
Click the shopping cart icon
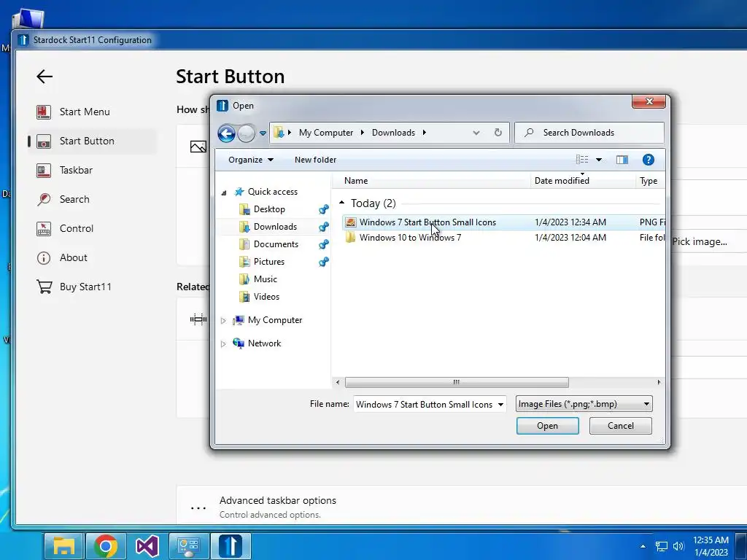[44, 287]
